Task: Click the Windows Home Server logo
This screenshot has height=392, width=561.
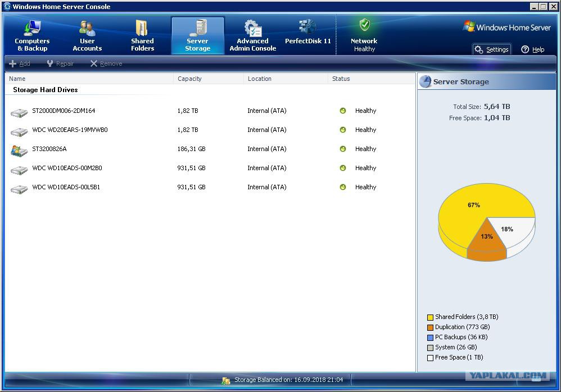Action: click(x=507, y=27)
